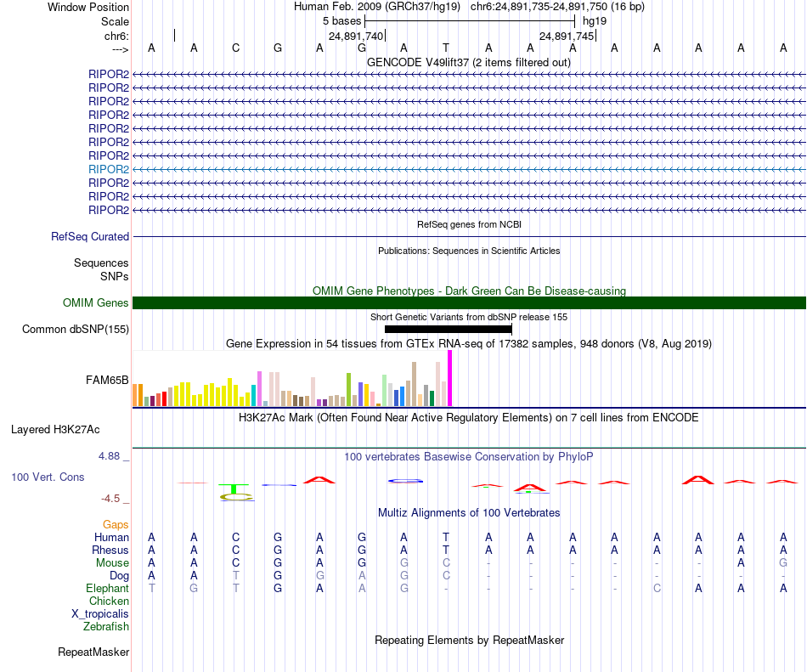Open the GTEx Gene Expression track title

click(x=469, y=344)
